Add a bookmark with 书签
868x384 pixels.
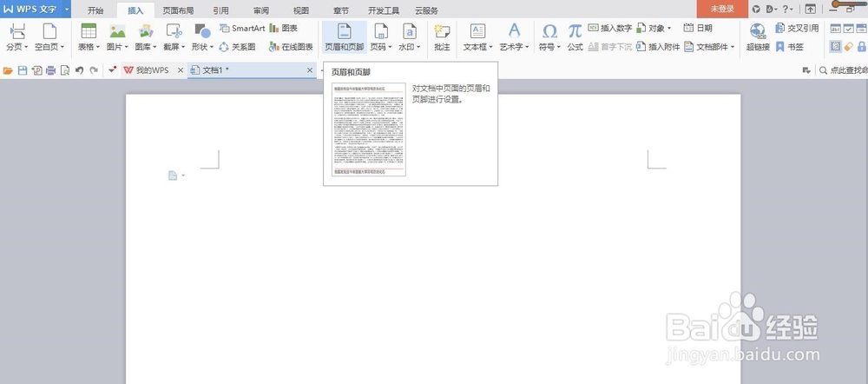tap(789, 47)
